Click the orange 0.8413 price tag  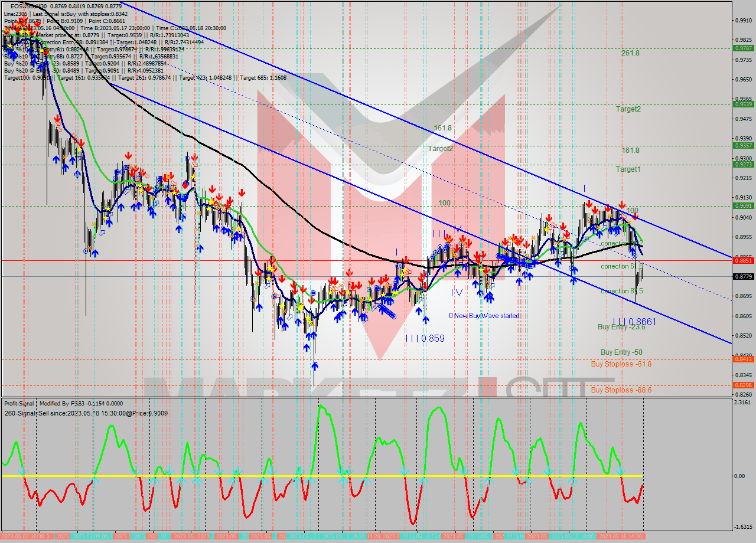[742, 359]
